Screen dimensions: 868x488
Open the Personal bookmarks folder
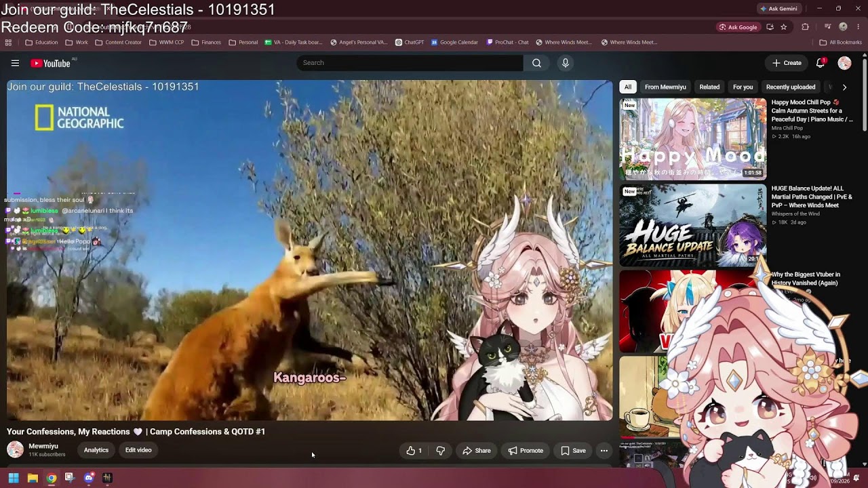click(x=243, y=42)
